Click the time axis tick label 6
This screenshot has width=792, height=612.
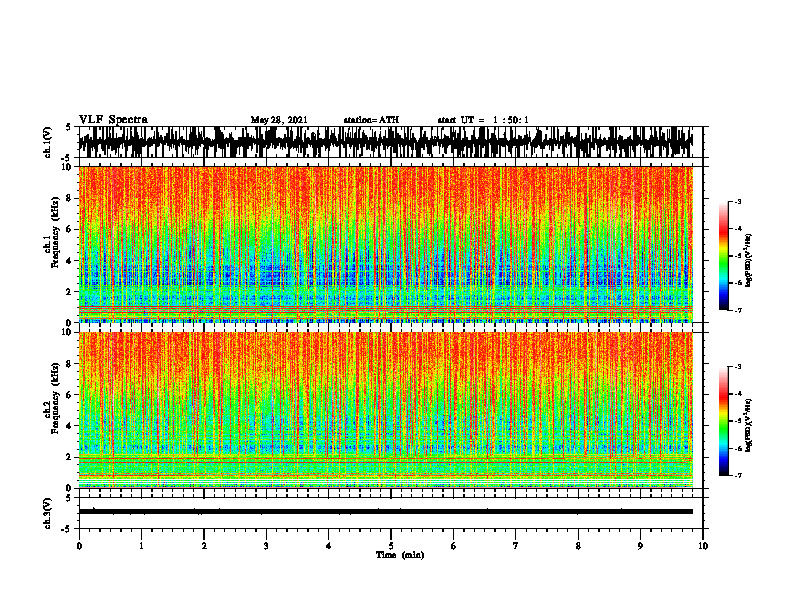click(x=454, y=546)
